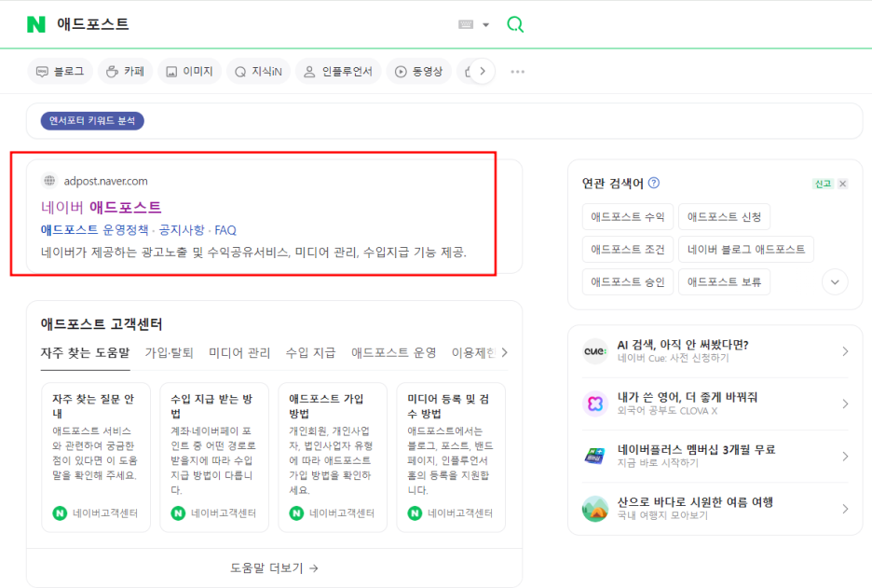
Task: Open the 미디어 등록 및 검수 방법 card
Action: coord(451,458)
